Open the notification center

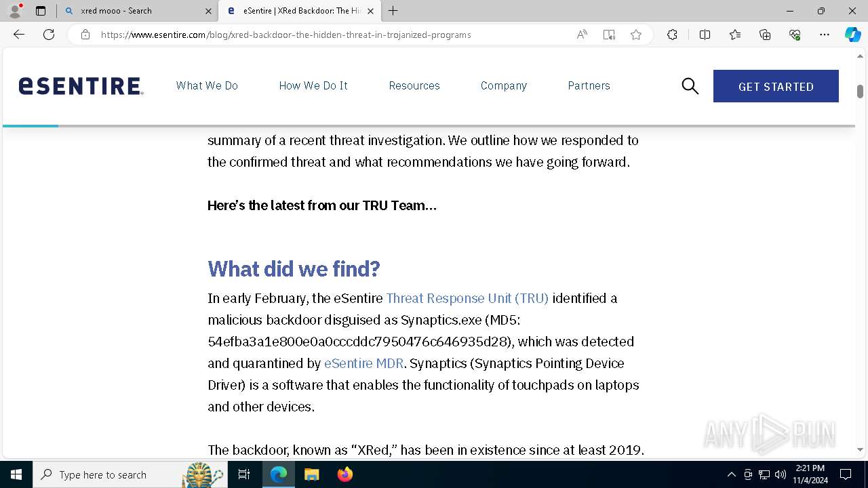click(846, 474)
